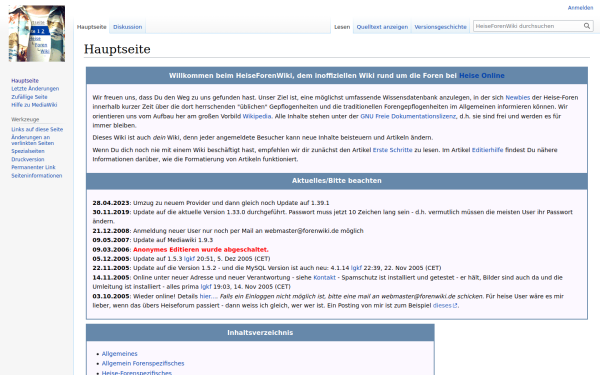The image size is (600, 375).
Task: Go to Hauptseite in the sidebar
Action: [25, 81]
